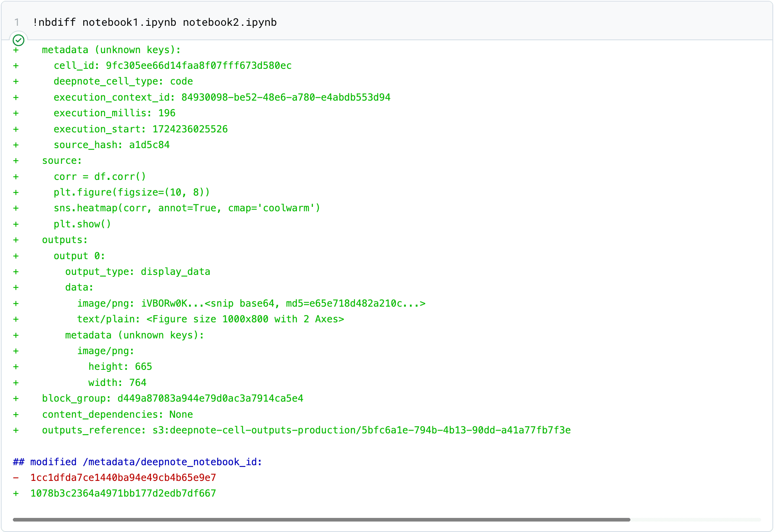Click the image/png base64 snip line
Screen dimensions: 774x532
[251, 303]
